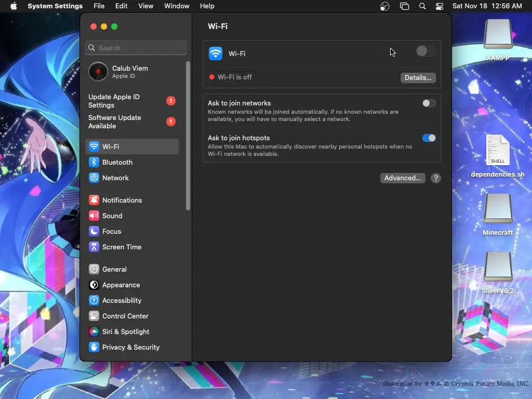The width and height of the screenshot is (532, 399).
Task: Open Software Update Available
Action: (x=131, y=122)
